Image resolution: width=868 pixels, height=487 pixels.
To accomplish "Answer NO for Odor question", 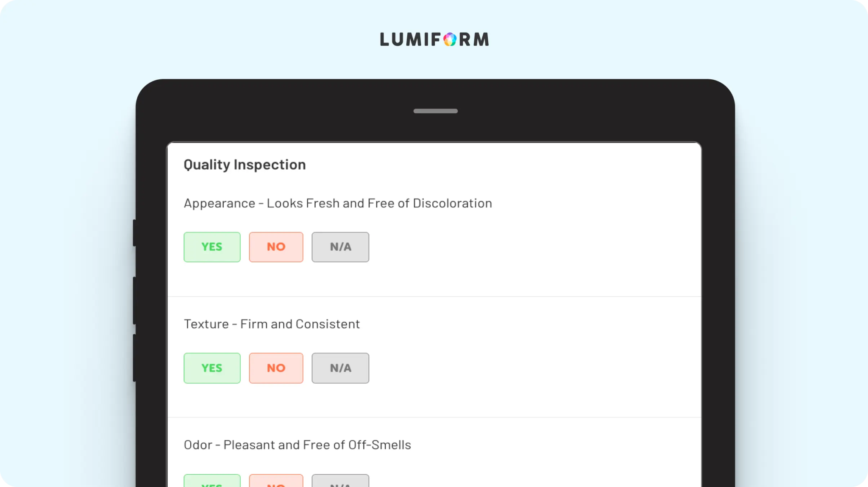I will 276,482.
